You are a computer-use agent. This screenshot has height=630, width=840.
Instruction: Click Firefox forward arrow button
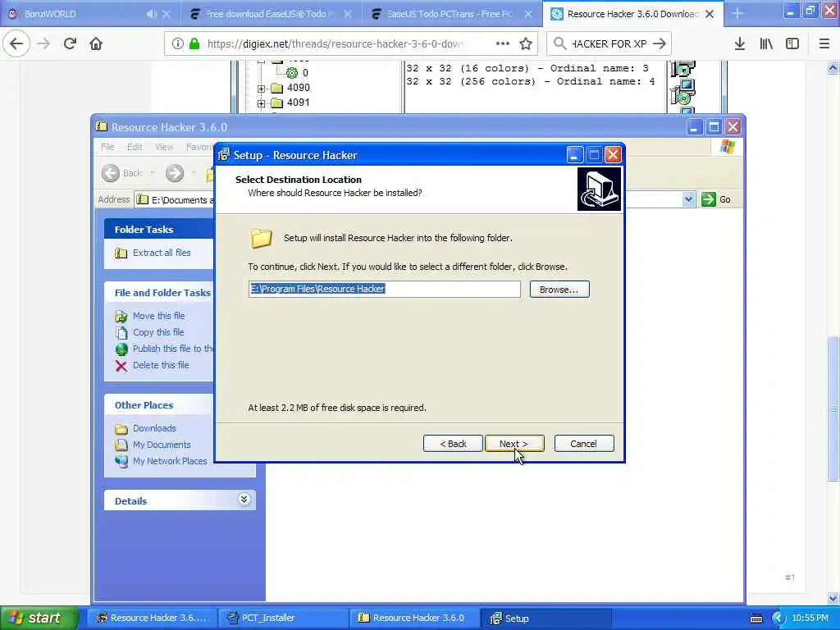point(43,44)
